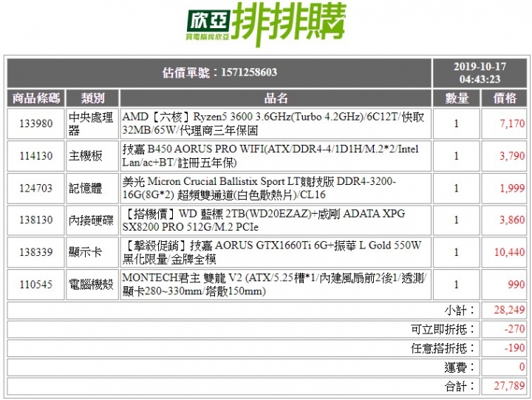Image resolution: width=532 pixels, height=400 pixels.
Task: Select barcode 138130
Action: click(x=36, y=220)
